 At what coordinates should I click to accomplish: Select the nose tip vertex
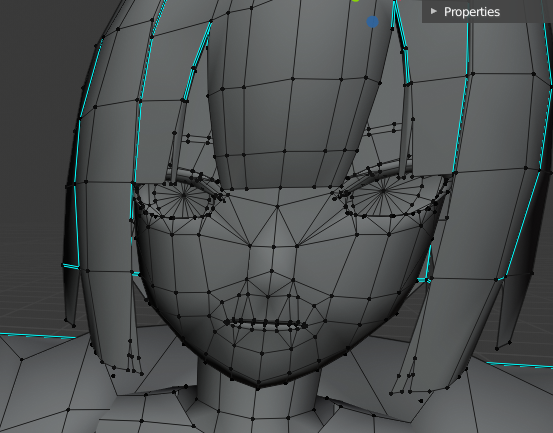(x=271, y=271)
